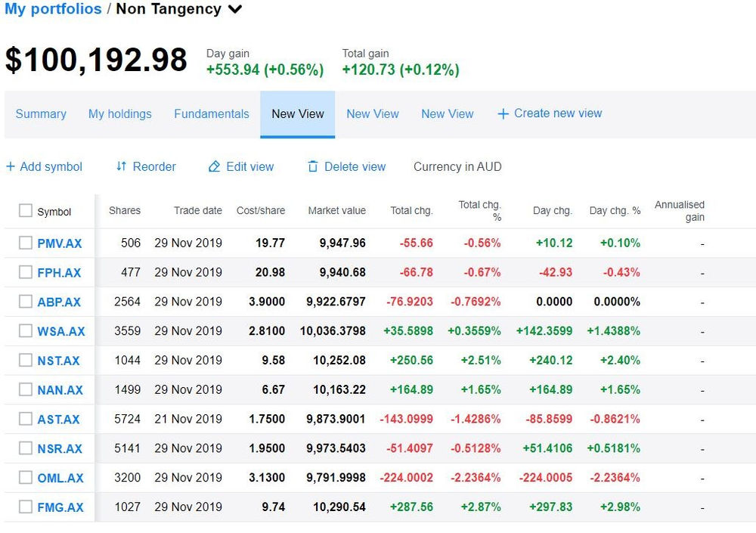Image resolution: width=756 pixels, height=533 pixels.
Task: Select the Fundamentals tab
Action: point(211,113)
